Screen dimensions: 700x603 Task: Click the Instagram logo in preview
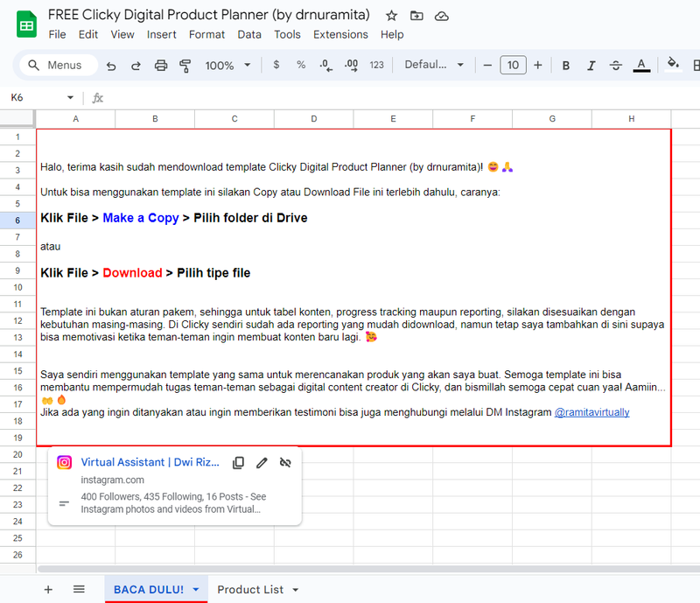[x=64, y=462]
